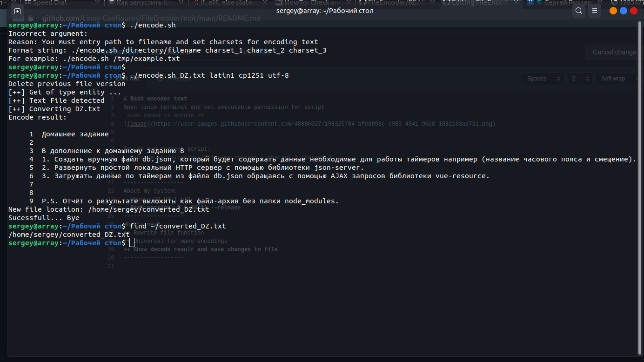Image resolution: width=644 pixels, height=362 pixels.
Task: Click 'New file location: /home/sergey/converted_DZ.txt' line
Action: 109,209
